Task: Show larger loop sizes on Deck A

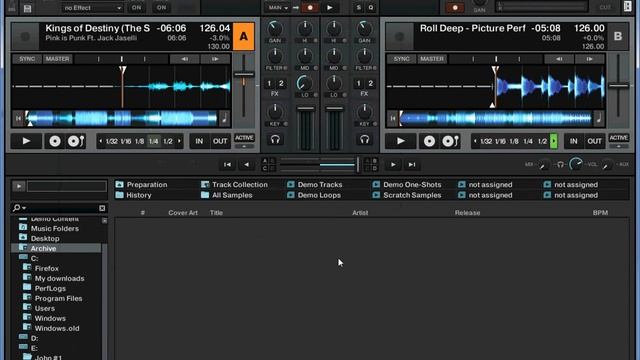Action: coord(179,141)
